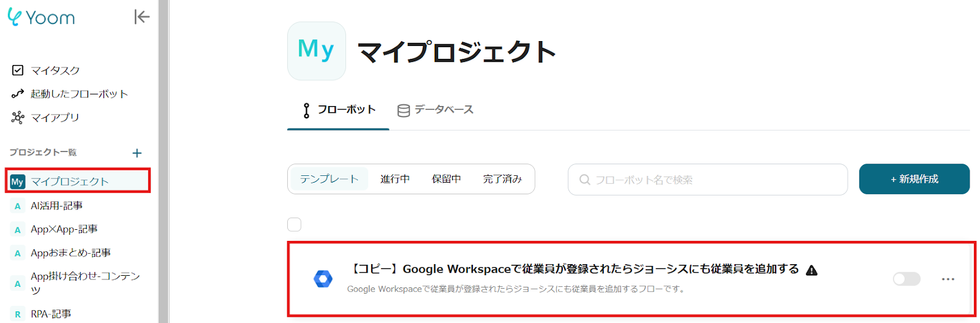Viewport: 980px width, 323px height.
Task: Focus the フローボット名で検索 search field
Action: pyautogui.click(x=707, y=180)
